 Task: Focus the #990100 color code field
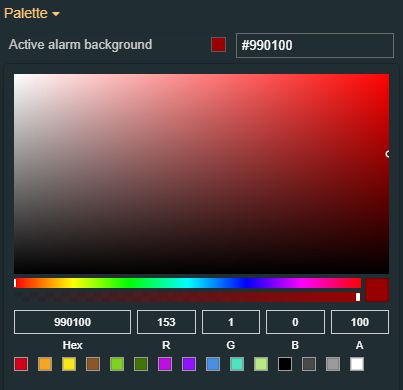coord(315,45)
